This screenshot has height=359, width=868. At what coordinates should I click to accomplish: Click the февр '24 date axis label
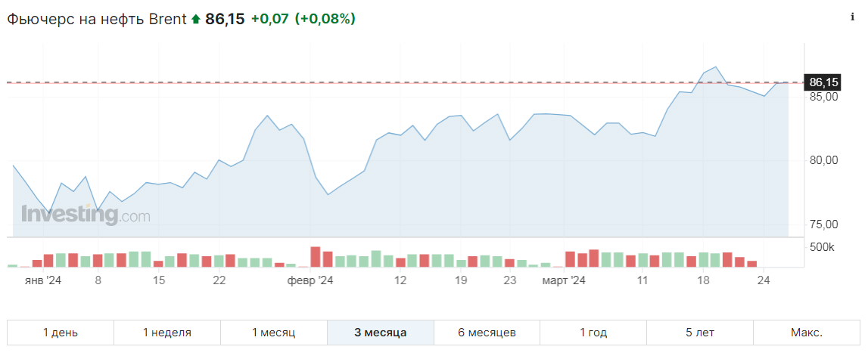(x=310, y=280)
